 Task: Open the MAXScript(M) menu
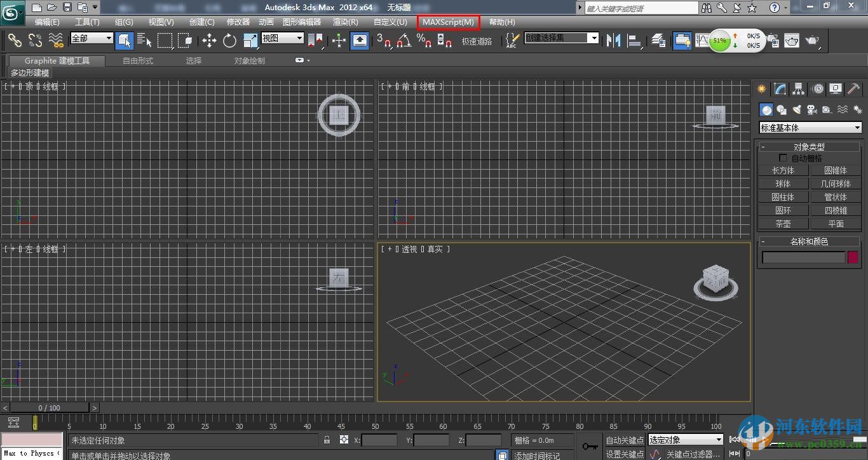[x=448, y=22]
